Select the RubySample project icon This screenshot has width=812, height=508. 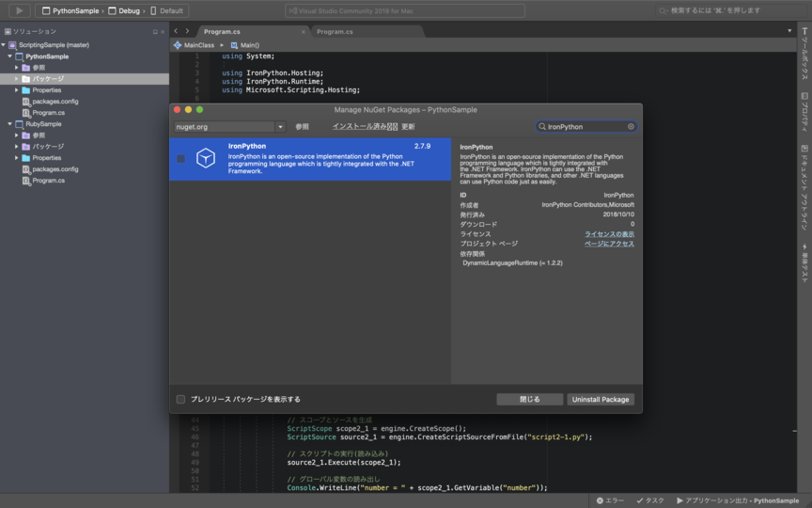coord(19,124)
